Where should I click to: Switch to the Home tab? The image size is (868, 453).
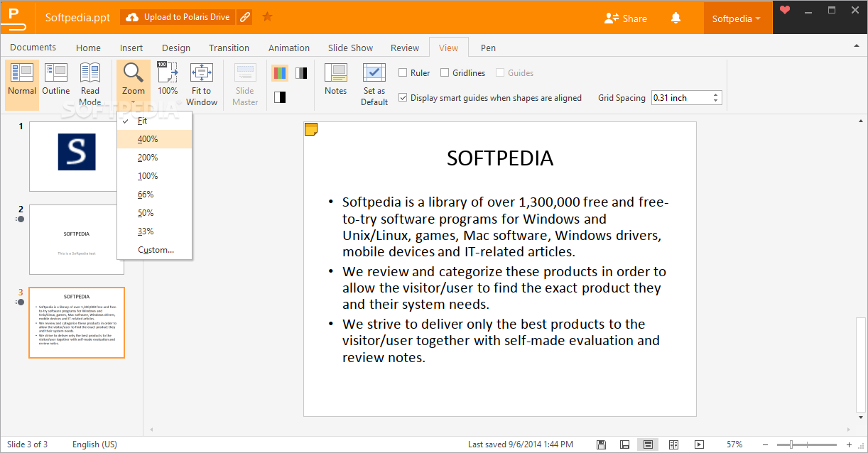tap(88, 48)
